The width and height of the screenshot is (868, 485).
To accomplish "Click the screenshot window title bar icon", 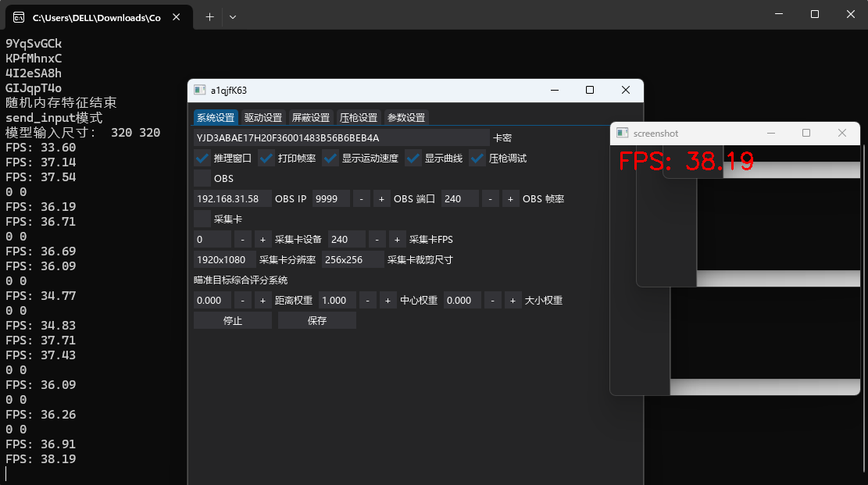I will click(x=623, y=133).
